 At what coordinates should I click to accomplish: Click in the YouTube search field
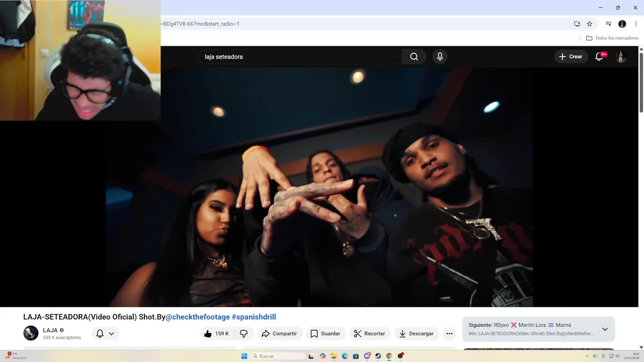pyautogui.click(x=300, y=57)
